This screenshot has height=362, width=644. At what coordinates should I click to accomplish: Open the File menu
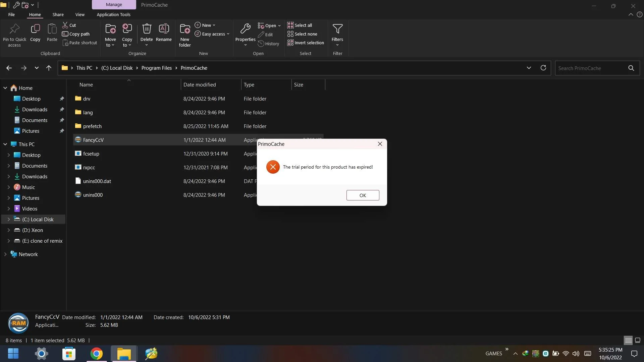click(x=11, y=14)
